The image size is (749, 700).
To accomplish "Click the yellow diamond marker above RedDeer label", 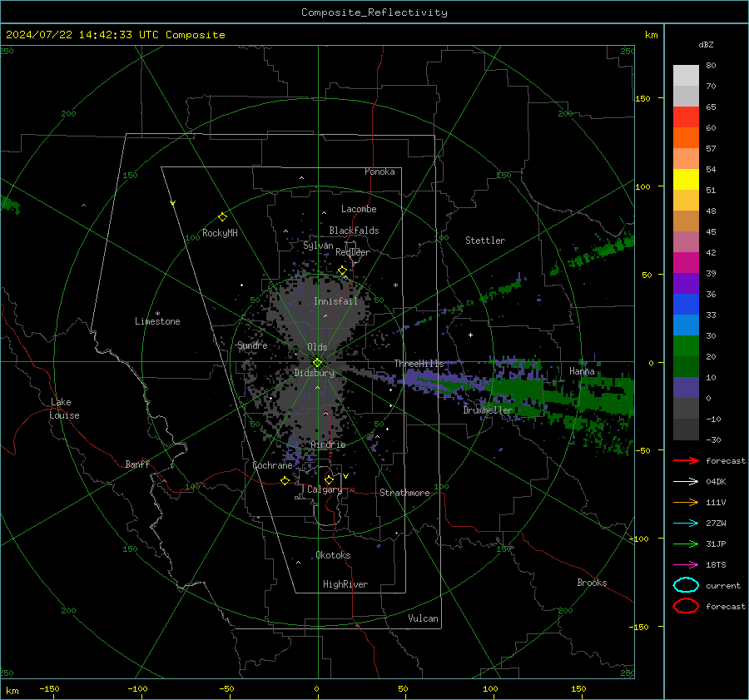I will point(343,271).
